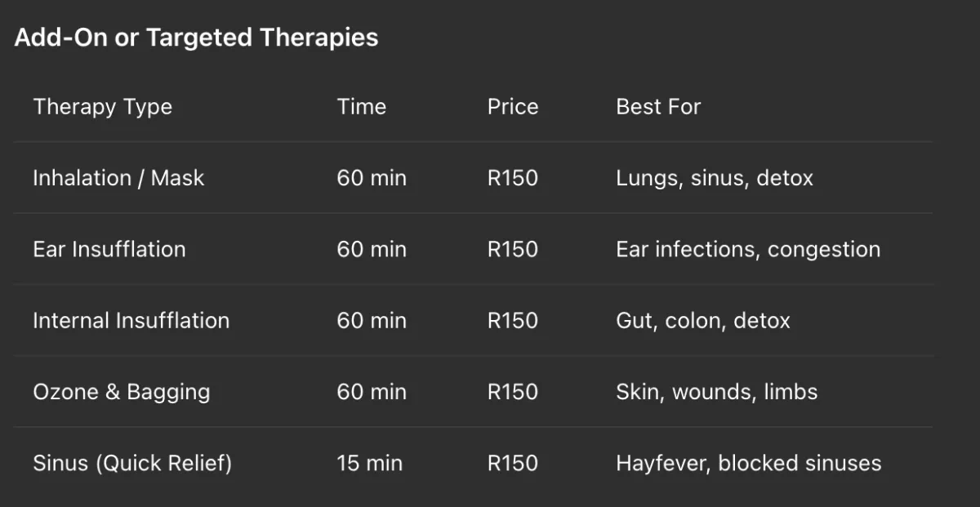Click the 'Price' column header

pos(513,107)
